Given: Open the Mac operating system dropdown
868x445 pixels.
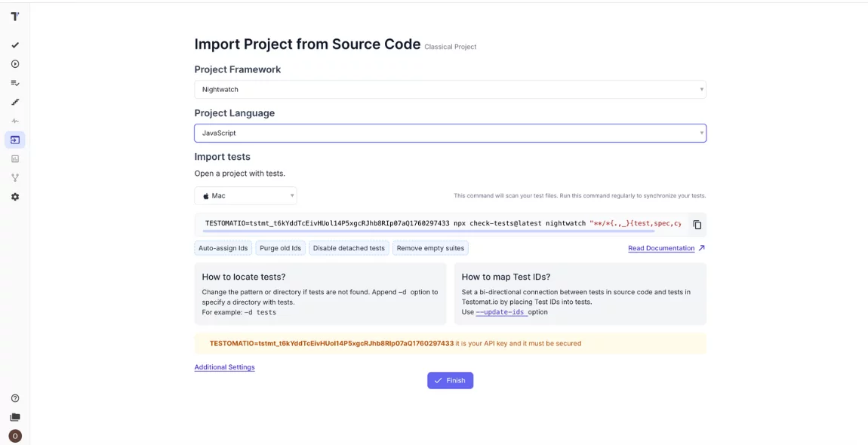Looking at the screenshot, I should (245, 196).
